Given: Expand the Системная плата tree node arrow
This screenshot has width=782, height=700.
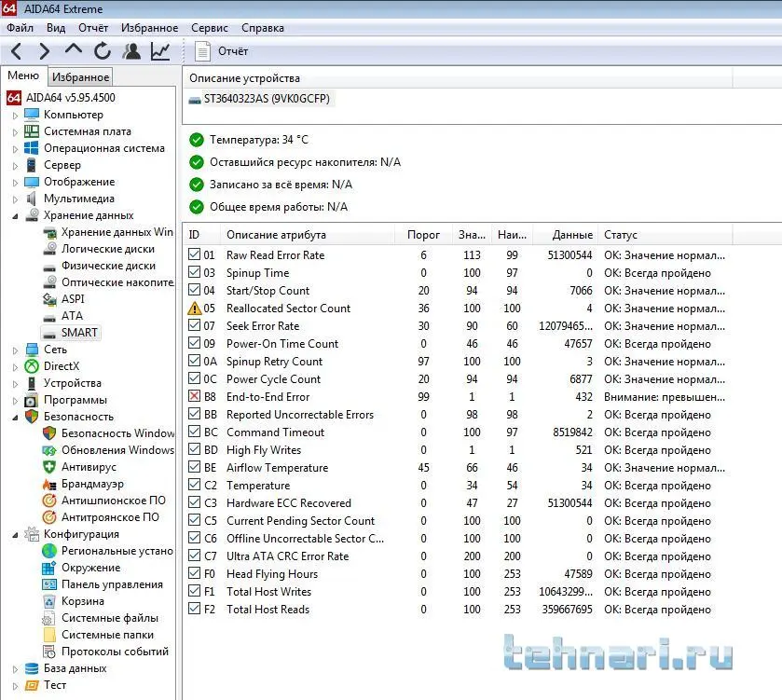Looking at the screenshot, I should point(15,132).
